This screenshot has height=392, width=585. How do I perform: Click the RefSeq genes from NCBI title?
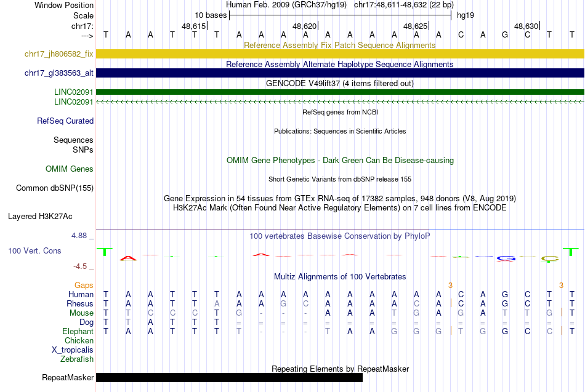point(340,112)
